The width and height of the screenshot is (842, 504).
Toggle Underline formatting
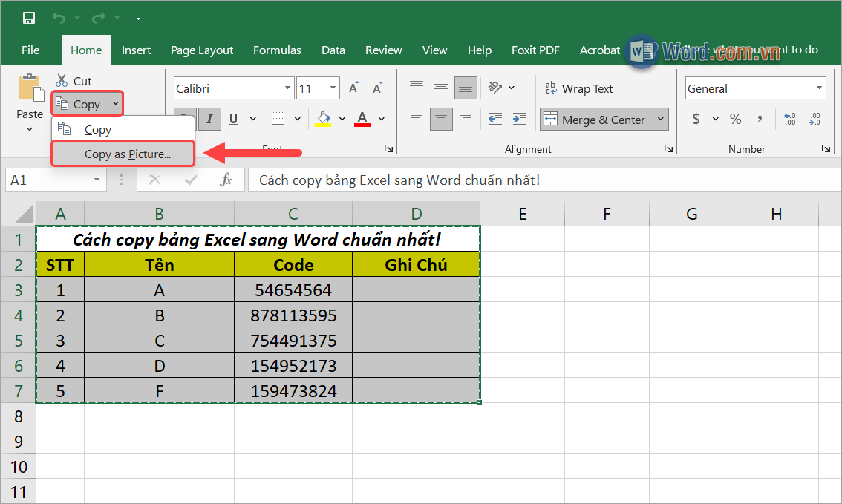(233, 119)
